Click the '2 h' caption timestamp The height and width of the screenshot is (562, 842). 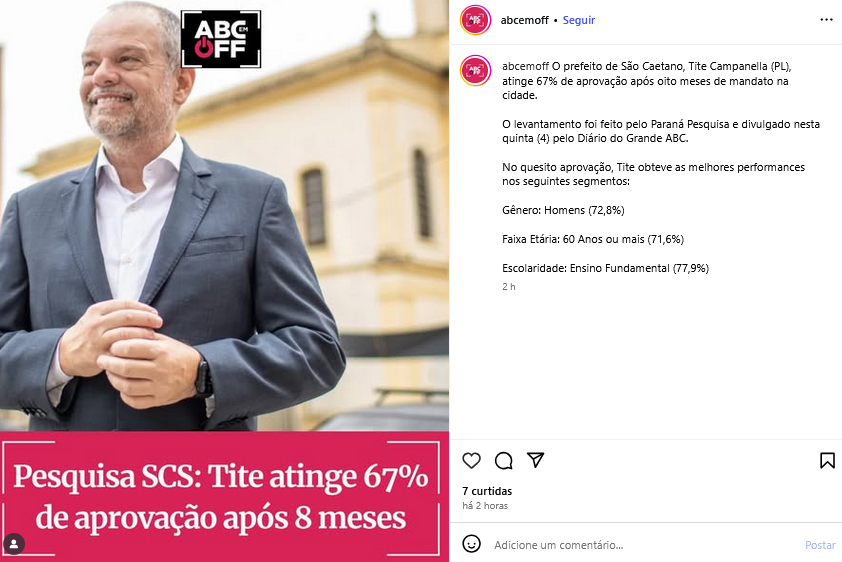tap(509, 287)
